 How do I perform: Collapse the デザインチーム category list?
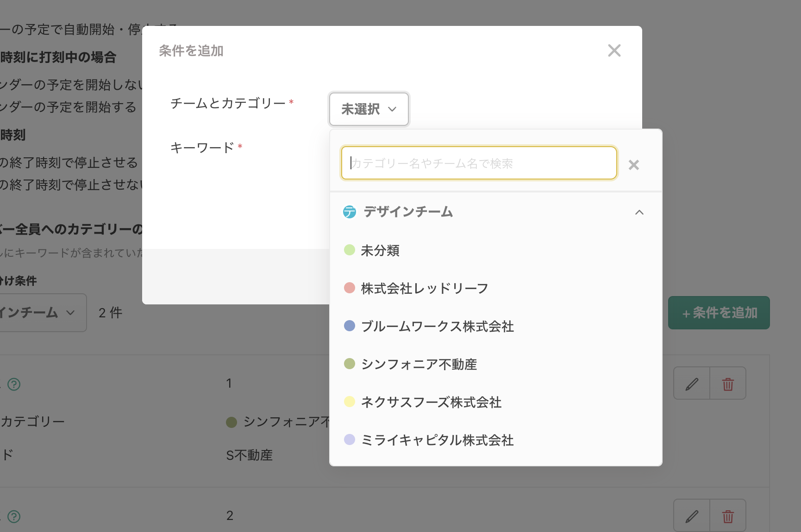click(x=640, y=212)
